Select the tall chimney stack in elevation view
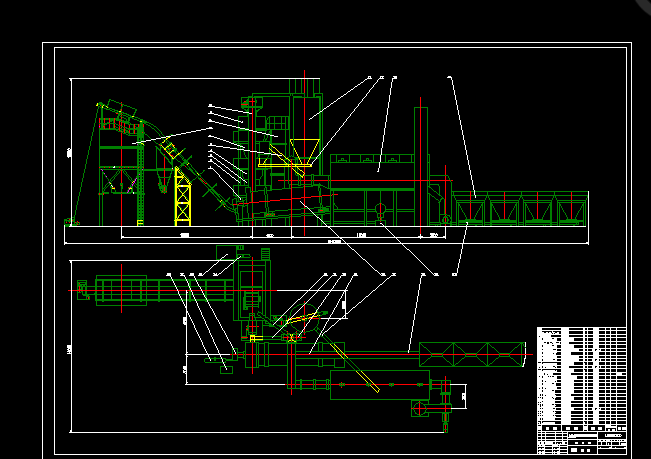The height and width of the screenshot is (459, 651). [421, 167]
